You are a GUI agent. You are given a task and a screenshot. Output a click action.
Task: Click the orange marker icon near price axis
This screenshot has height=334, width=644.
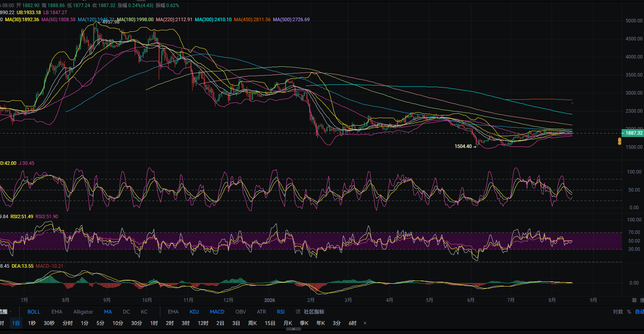(x=620, y=141)
